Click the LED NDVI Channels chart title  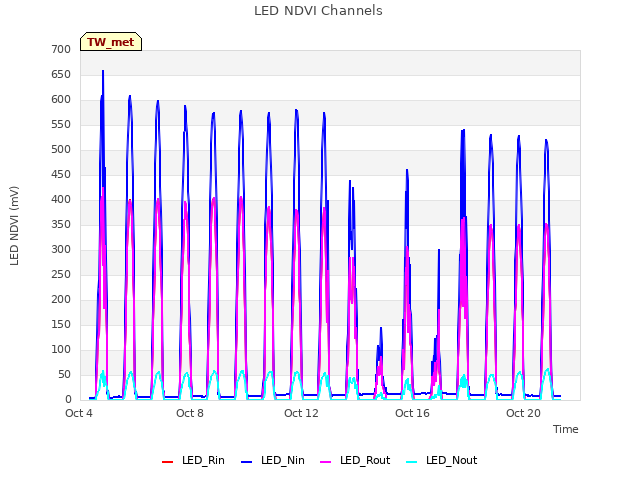point(318,11)
